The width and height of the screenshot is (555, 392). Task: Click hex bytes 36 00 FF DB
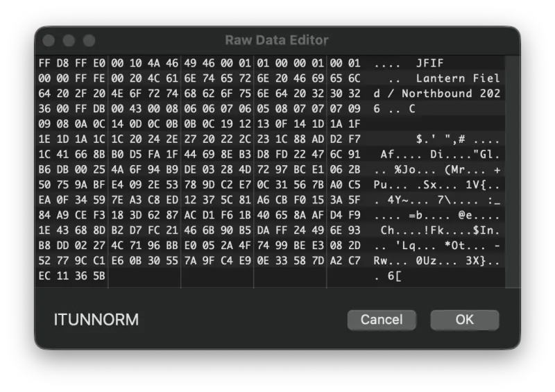click(72, 109)
